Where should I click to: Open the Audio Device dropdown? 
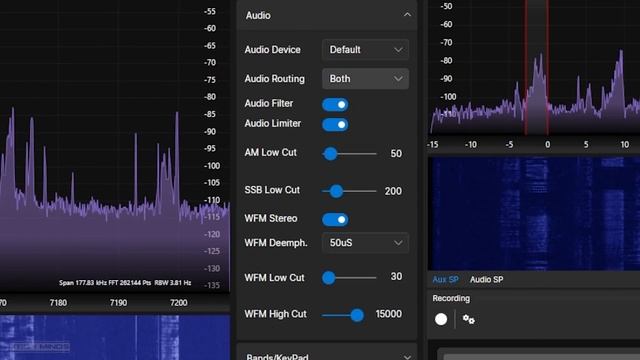(365, 50)
